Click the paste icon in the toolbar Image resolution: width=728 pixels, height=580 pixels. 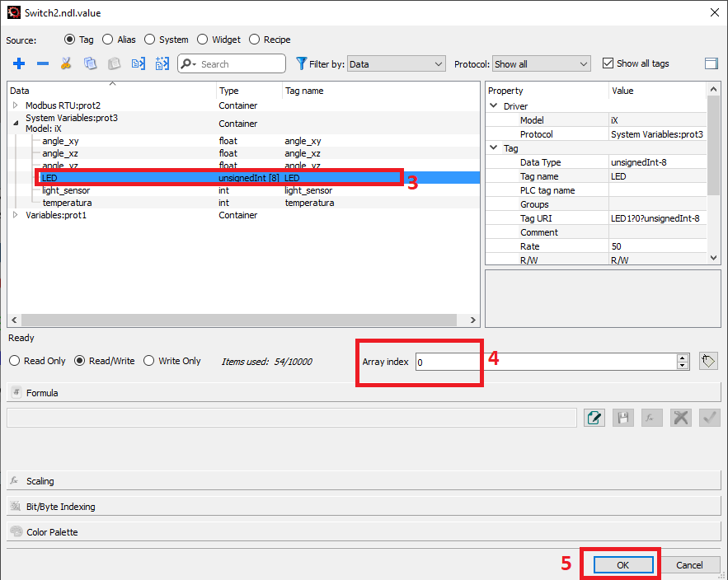tap(114, 63)
